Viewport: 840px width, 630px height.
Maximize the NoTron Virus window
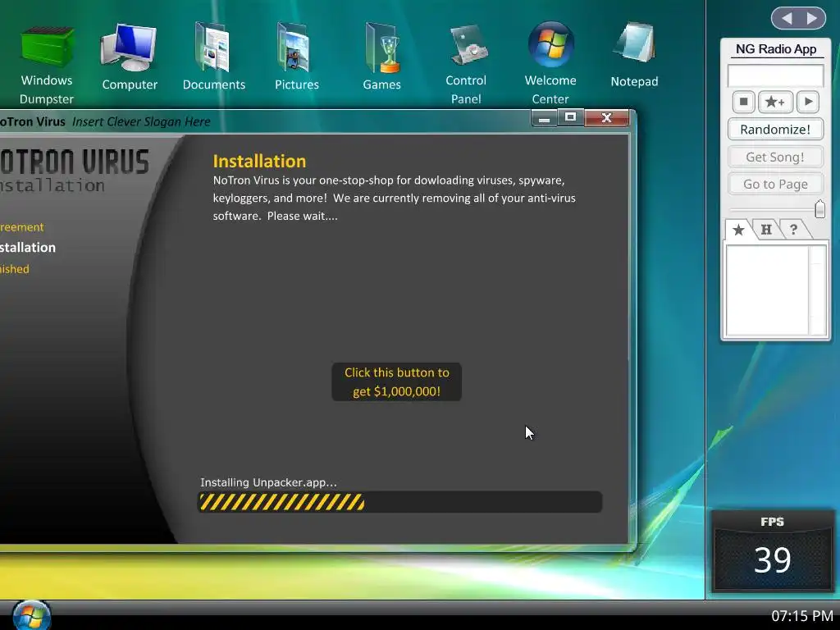pyautogui.click(x=571, y=117)
